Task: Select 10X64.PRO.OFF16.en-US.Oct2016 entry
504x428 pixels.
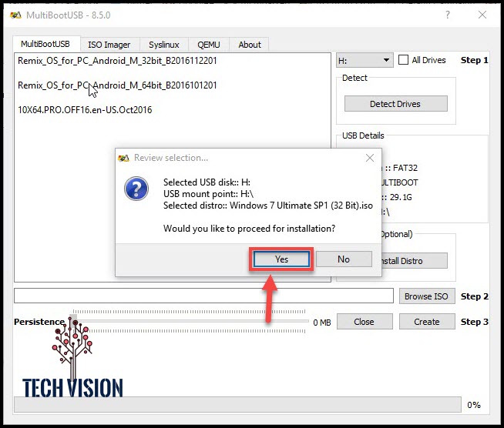Action: tap(85, 110)
